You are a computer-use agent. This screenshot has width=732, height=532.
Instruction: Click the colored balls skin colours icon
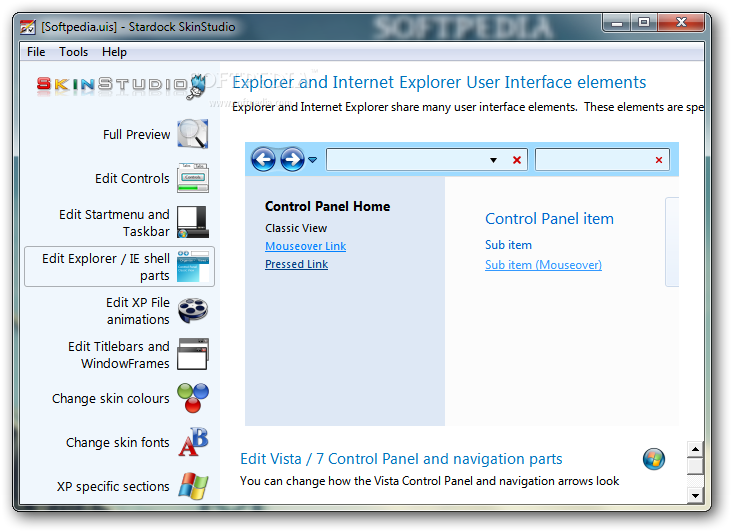(193, 398)
